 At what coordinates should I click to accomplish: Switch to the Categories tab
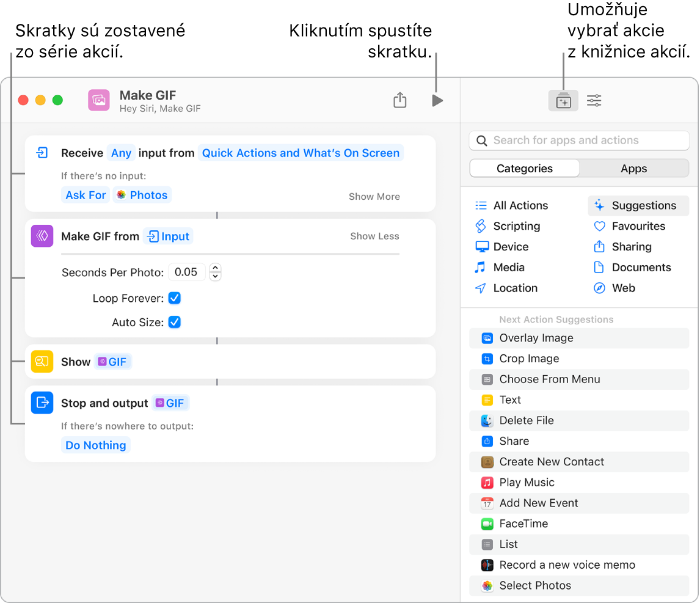click(525, 169)
